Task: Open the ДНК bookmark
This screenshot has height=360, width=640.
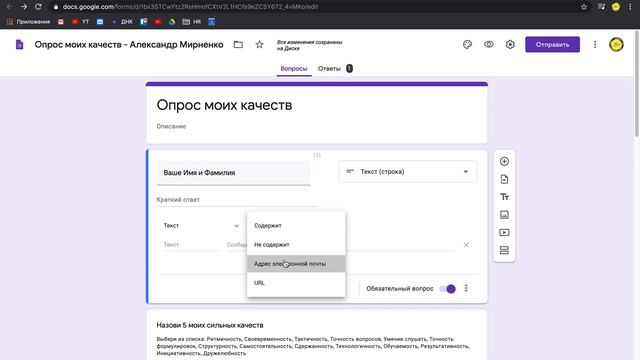Action: click(122, 22)
